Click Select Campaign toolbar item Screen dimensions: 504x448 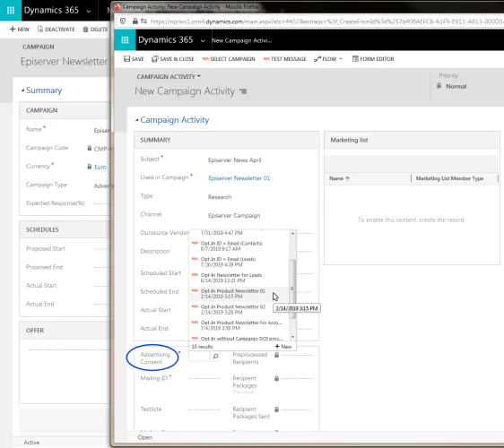pyautogui.click(x=229, y=59)
